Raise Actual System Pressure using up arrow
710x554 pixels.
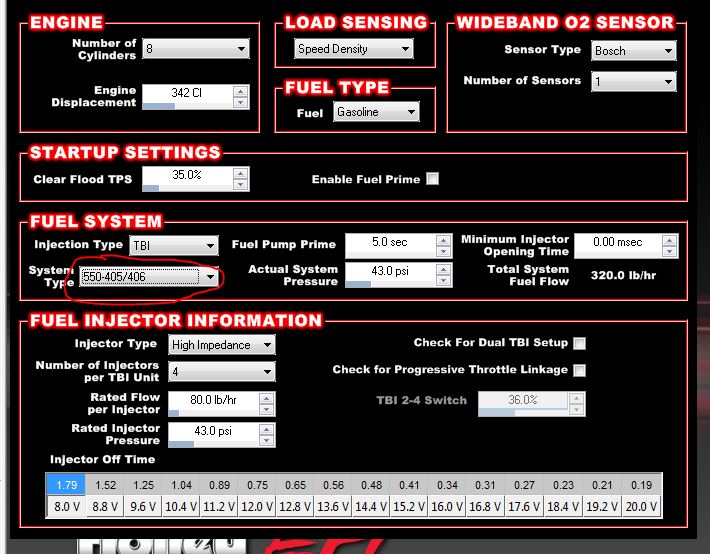tap(442, 266)
